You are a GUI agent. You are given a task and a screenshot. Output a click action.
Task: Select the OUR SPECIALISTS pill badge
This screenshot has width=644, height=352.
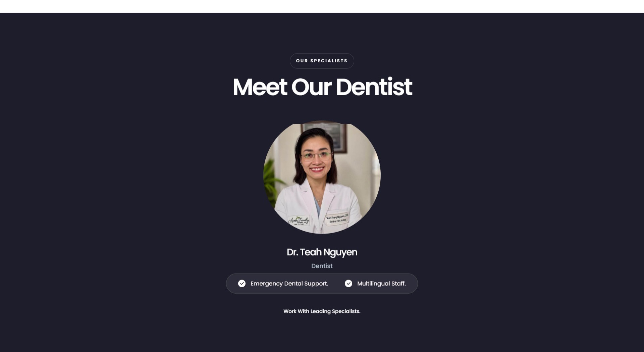322,61
